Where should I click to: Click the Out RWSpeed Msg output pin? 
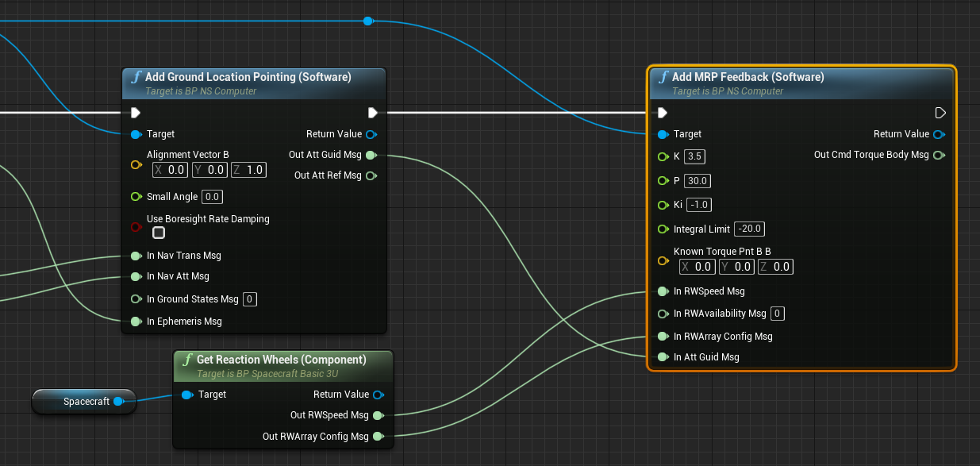point(379,415)
